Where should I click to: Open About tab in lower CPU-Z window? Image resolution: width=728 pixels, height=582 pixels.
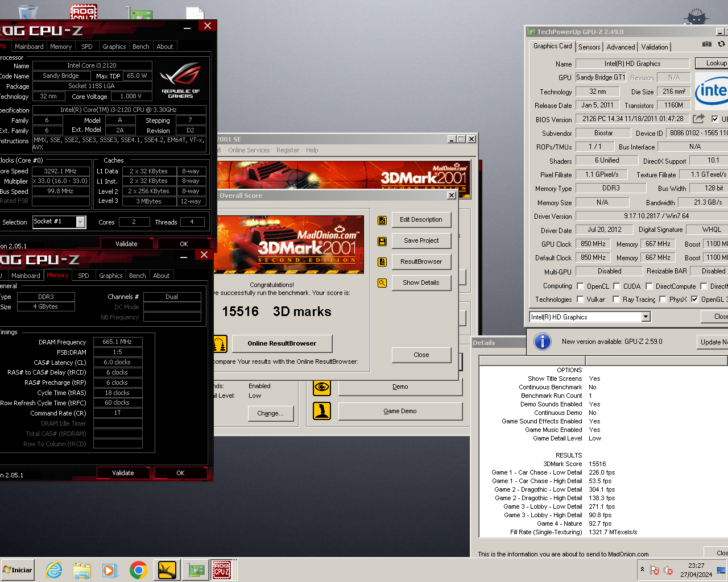coord(162,276)
